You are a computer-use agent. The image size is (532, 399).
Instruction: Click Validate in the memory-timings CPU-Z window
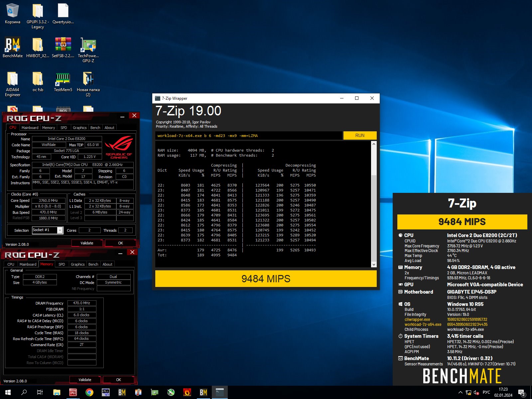[x=85, y=380]
